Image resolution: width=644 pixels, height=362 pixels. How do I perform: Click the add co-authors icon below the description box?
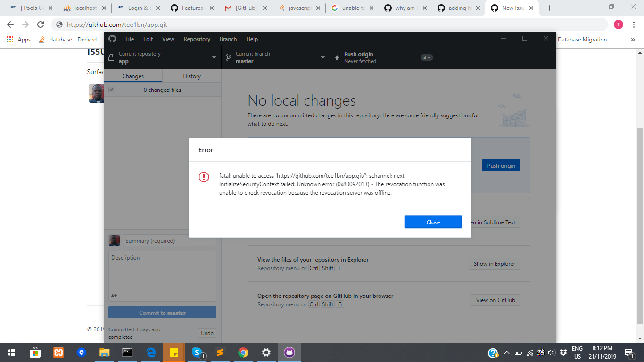pyautogui.click(x=115, y=296)
